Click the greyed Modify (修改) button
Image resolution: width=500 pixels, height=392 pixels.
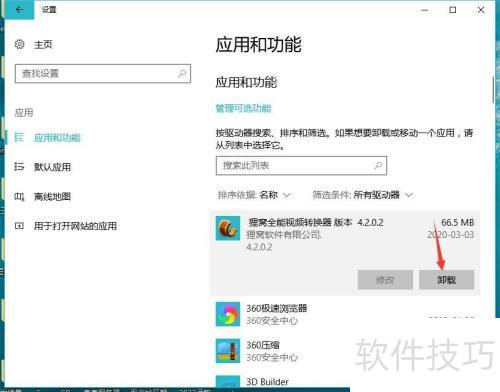point(385,280)
